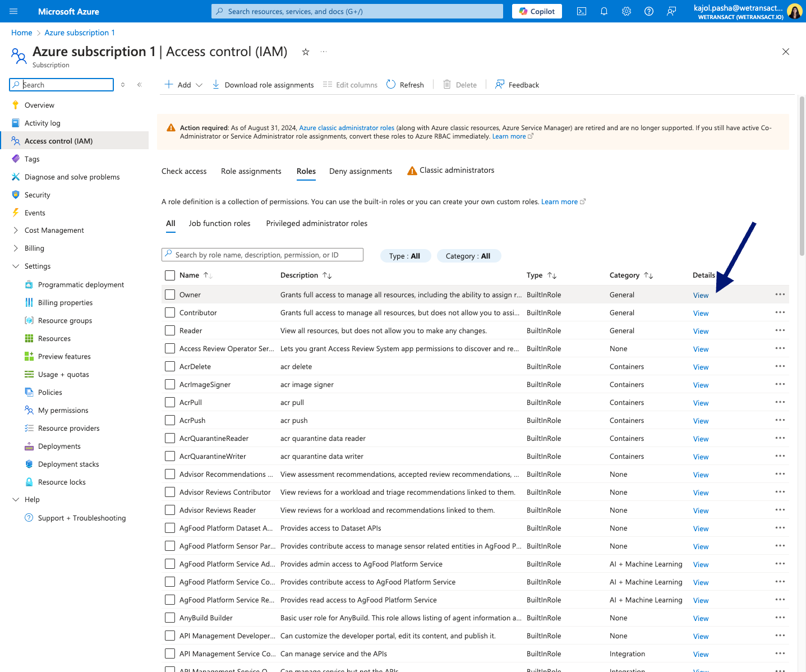Open the Azure portal hamburger menu
This screenshot has width=806, height=672.
[13, 11]
